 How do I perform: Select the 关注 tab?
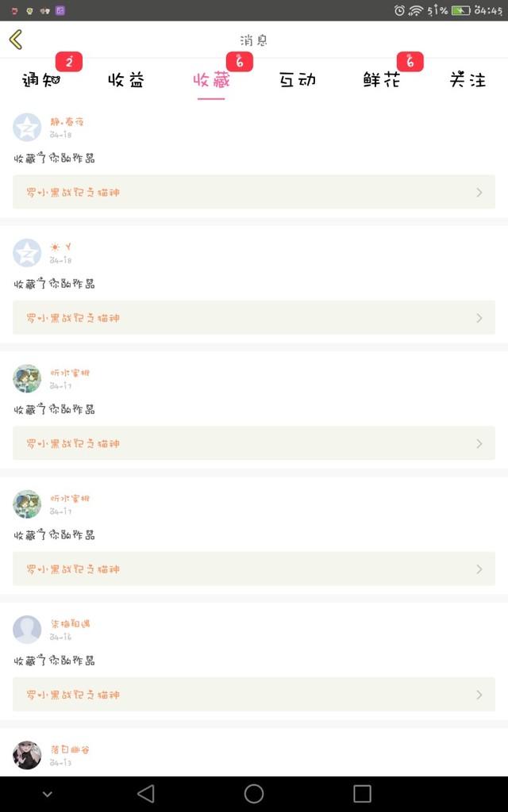coord(468,80)
